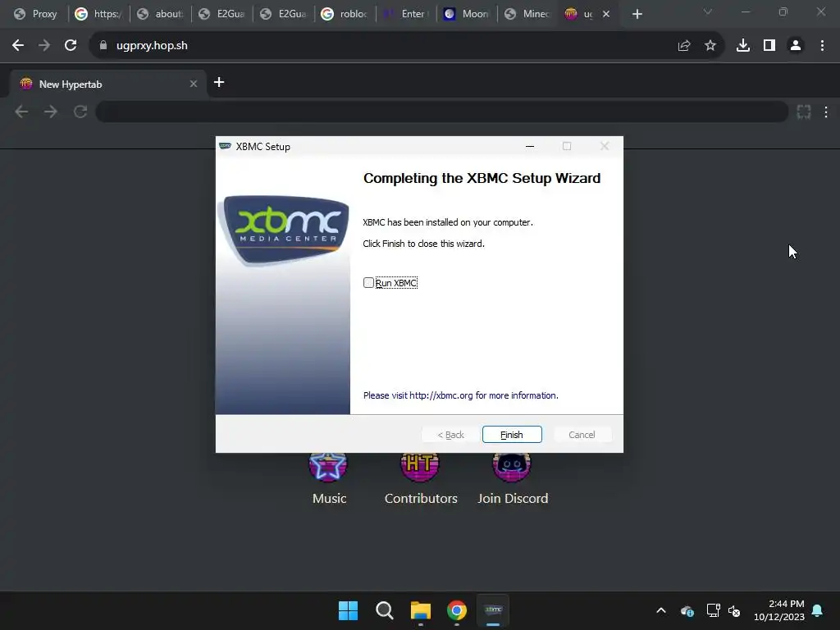
Task: Open Chrome tab search chevron
Action: coord(708,11)
